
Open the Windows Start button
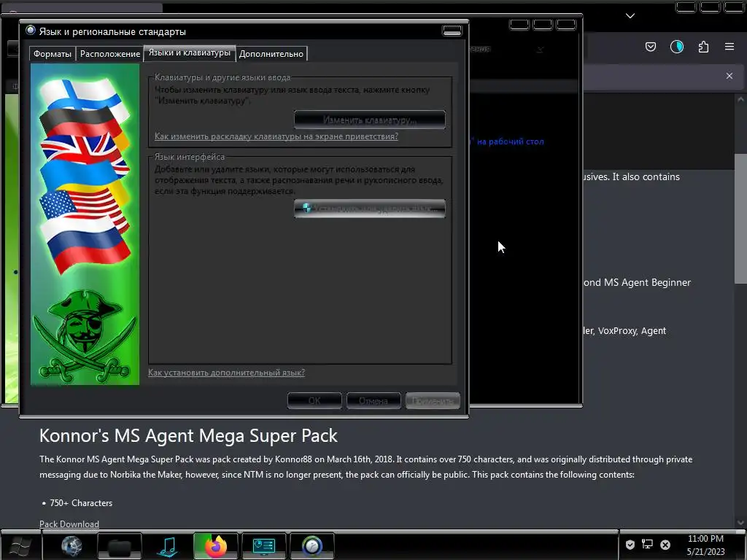tap(20, 545)
